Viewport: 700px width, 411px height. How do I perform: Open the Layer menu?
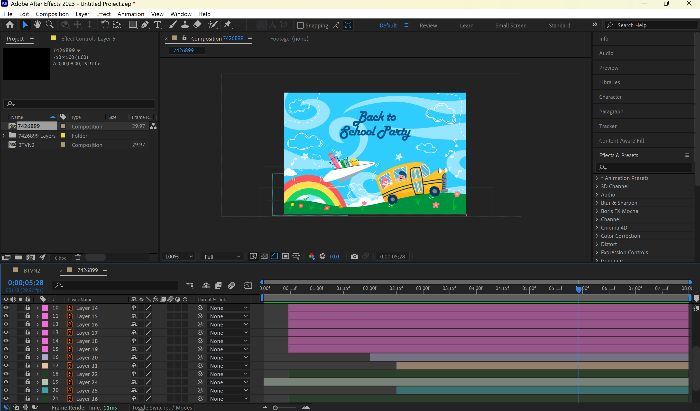tap(82, 14)
